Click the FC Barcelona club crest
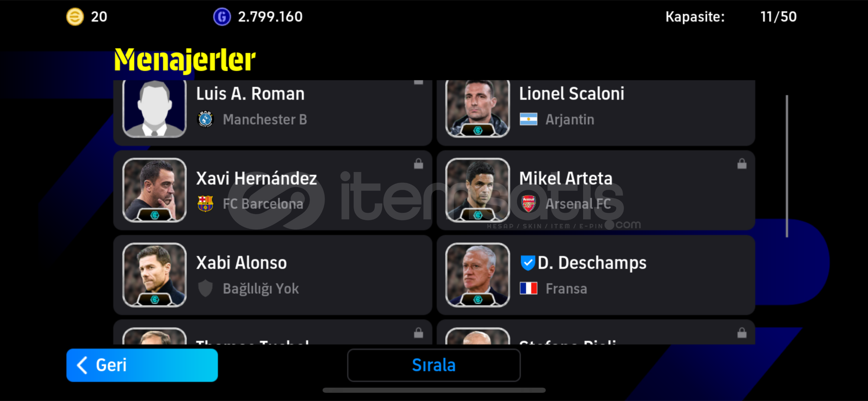Screen dimensions: 868x401 click(205, 203)
